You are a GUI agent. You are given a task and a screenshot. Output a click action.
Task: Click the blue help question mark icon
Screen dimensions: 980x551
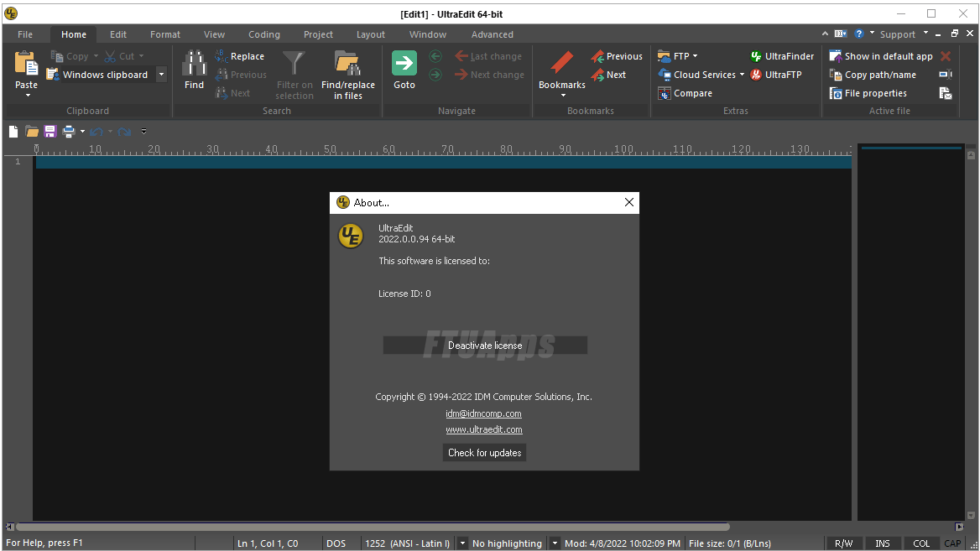point(858,34)
